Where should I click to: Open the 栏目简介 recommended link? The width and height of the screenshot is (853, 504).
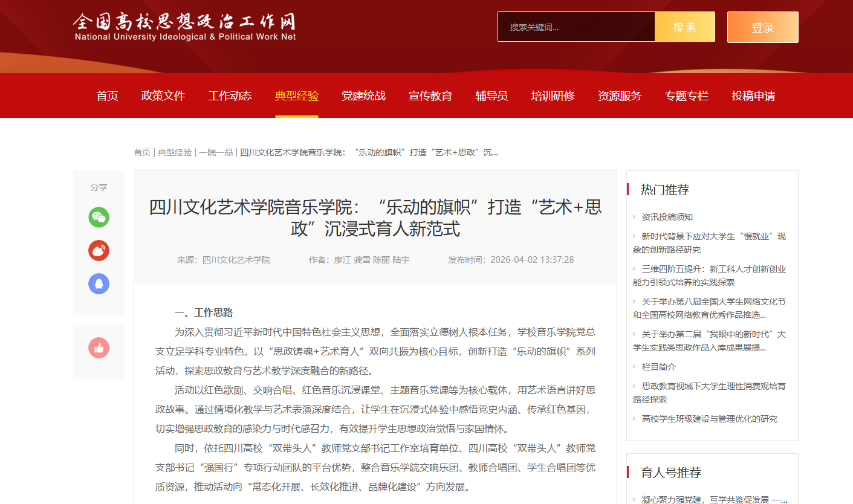coord(658,367)
